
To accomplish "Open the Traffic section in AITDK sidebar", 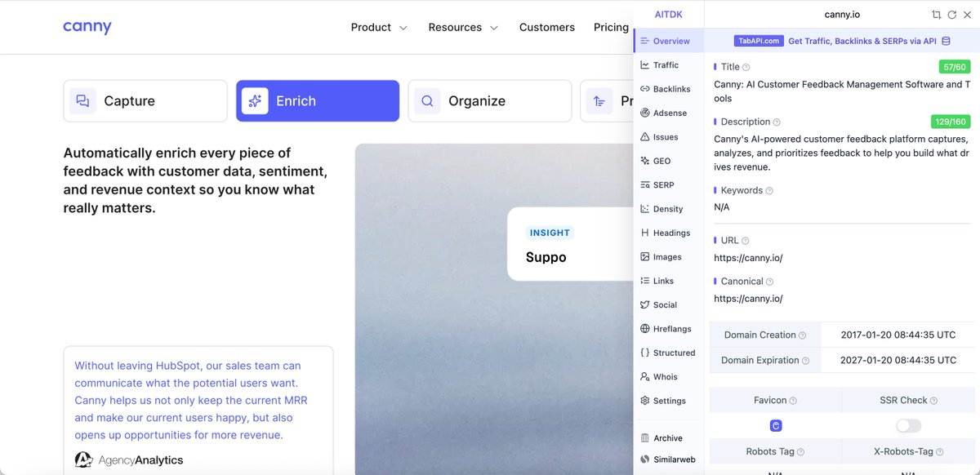I will point(668,65).
